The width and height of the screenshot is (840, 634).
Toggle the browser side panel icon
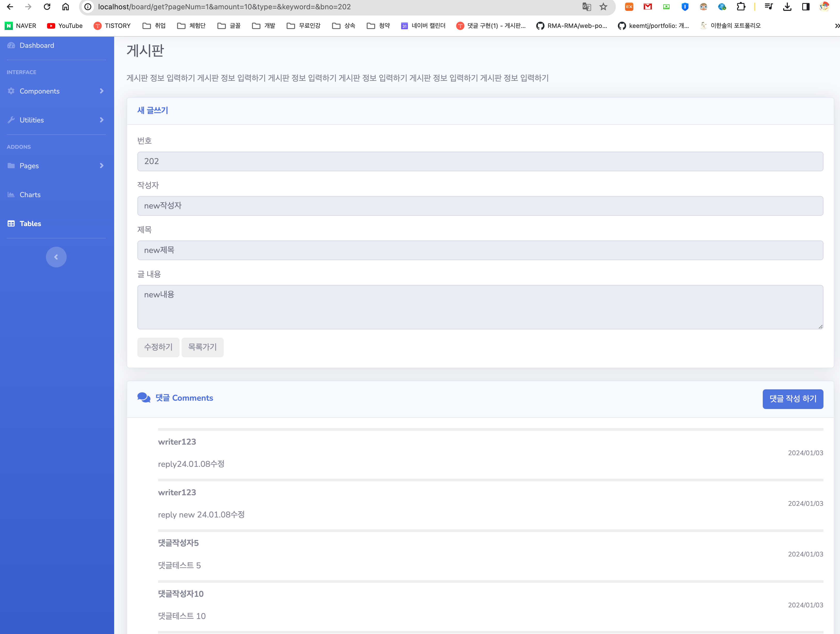[805, 7]
